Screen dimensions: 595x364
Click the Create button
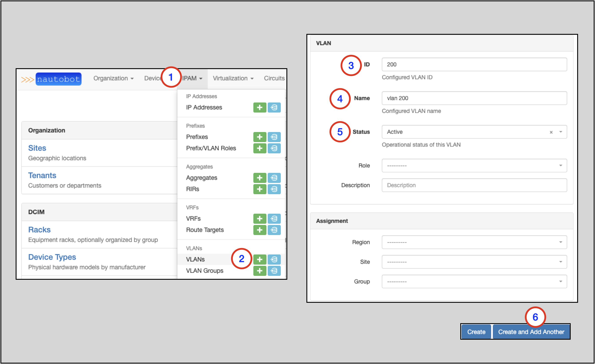[476, 332]
